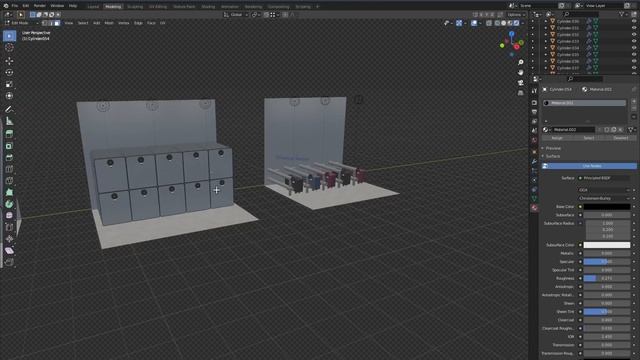Hide Cylinder.034 with its eye icon
The width and height of the screenshot is (640, 360).
pyautogui.click(x=633, y=48)
